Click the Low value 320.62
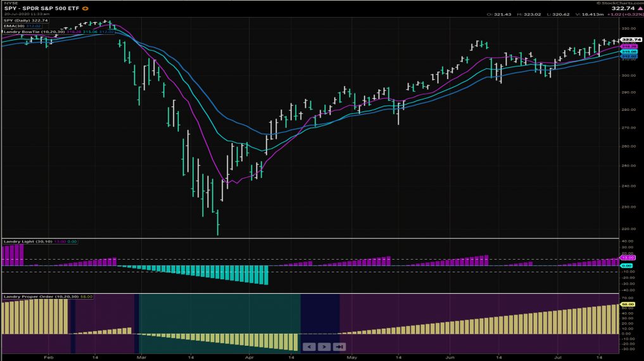This screenshot has height=361, width=644. pyautogui.click(x=560, y=15)
